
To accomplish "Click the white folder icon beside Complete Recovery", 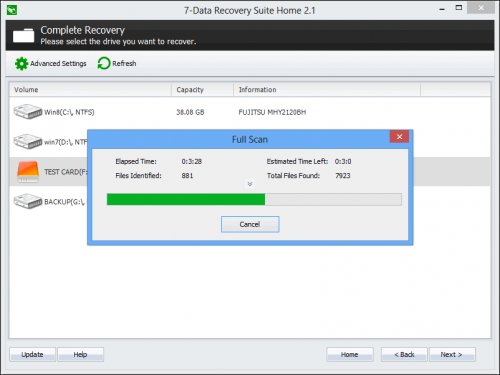I will pyautogui.click(x=23, y=35).
